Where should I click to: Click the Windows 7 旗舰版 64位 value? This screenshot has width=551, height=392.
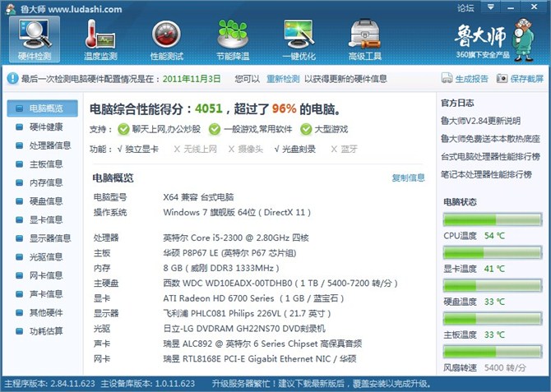click(x=237, y=212)
